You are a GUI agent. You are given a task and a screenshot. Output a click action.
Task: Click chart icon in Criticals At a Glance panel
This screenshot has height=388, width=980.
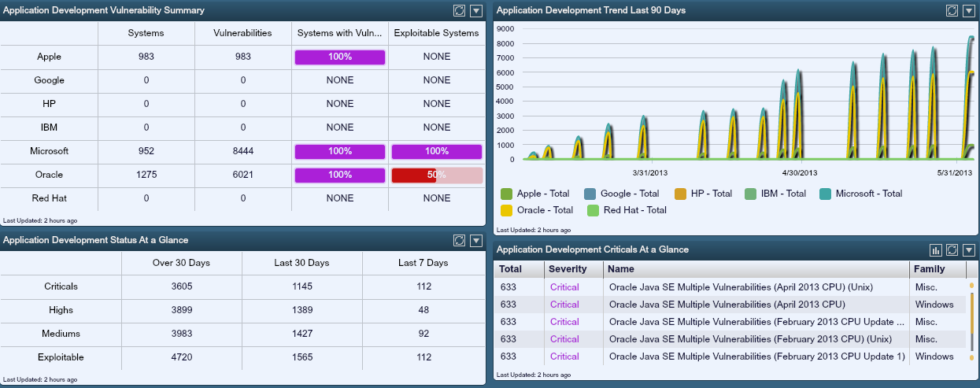point(935,249)
